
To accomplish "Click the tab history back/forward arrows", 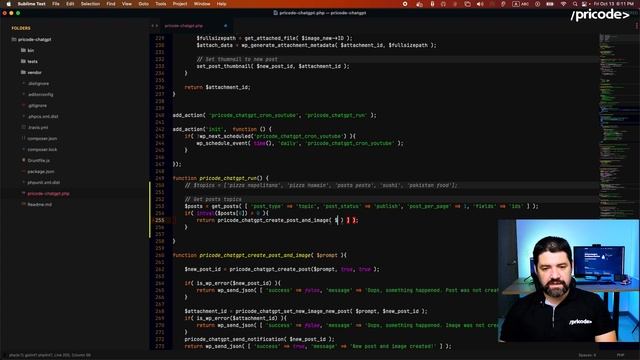I will (x=155, y=26).
